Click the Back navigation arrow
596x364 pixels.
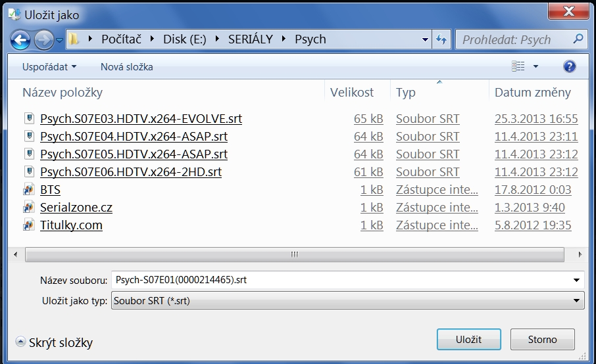(x=20, y=40)
